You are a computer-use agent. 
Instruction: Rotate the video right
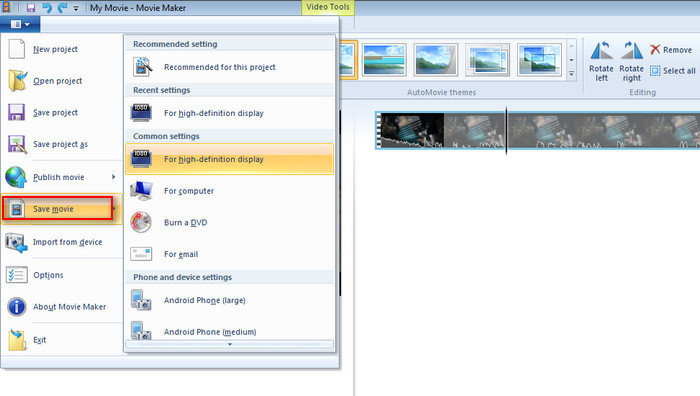(x=631, y=62)
